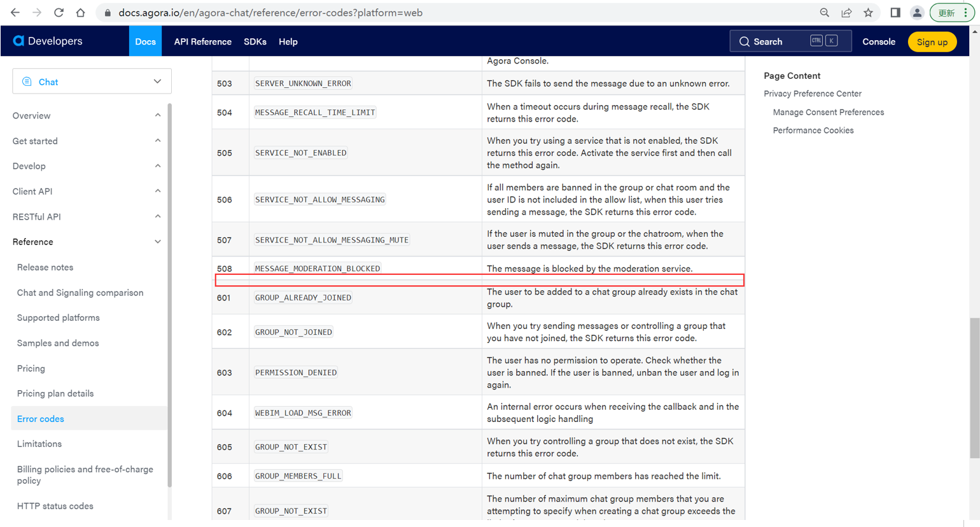Switch to the API Reference tab

pos(202,41)
